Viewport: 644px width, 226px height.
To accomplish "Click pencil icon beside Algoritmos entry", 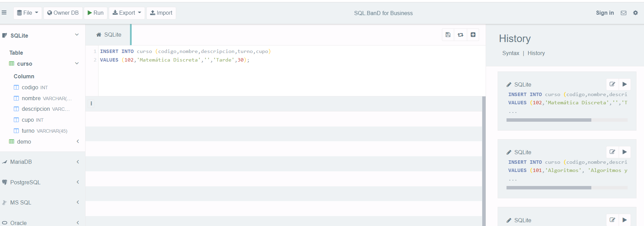I will [x=509, y=152].
